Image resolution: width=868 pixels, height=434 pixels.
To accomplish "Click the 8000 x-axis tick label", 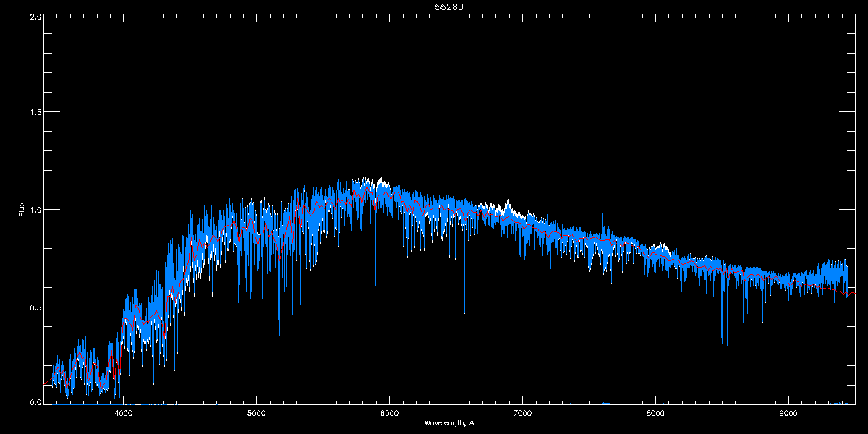I will (655, 413).
